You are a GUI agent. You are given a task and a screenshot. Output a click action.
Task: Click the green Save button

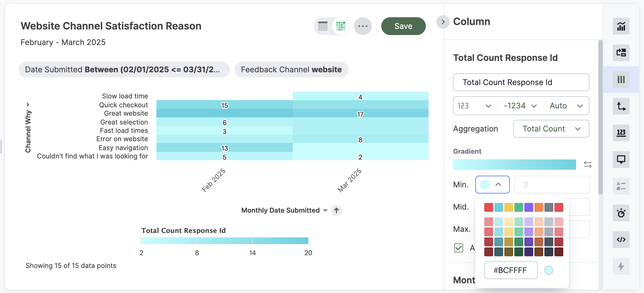[x=403, y=26]
